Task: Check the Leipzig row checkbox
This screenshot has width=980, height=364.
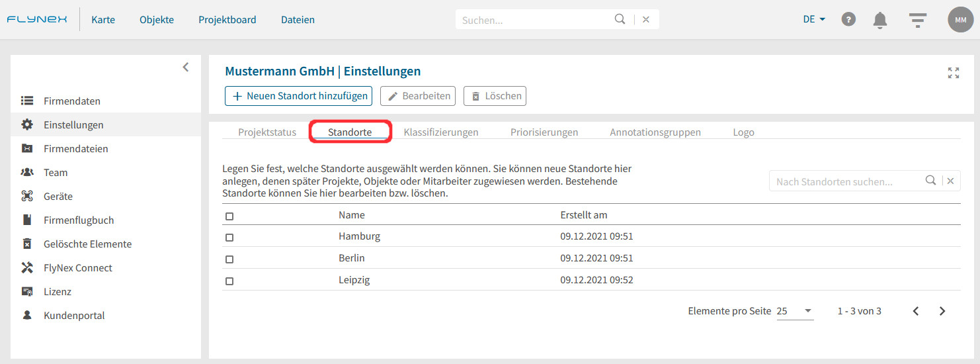Action: tap(229, 281)
